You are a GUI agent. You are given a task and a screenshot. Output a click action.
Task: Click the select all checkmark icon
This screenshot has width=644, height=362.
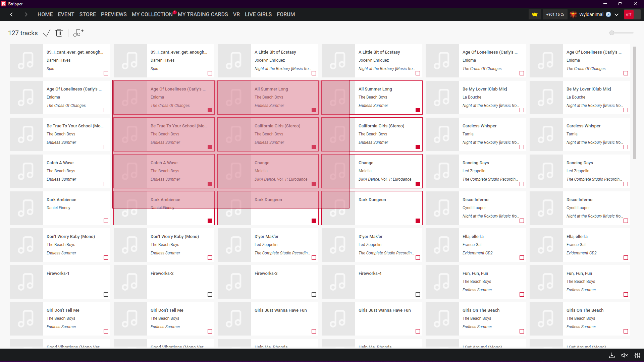point(47,33)
